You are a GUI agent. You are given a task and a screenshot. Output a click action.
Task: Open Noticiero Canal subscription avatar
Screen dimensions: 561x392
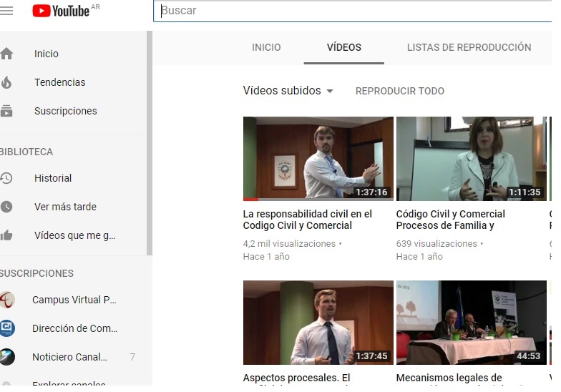(x=7, y=357)
